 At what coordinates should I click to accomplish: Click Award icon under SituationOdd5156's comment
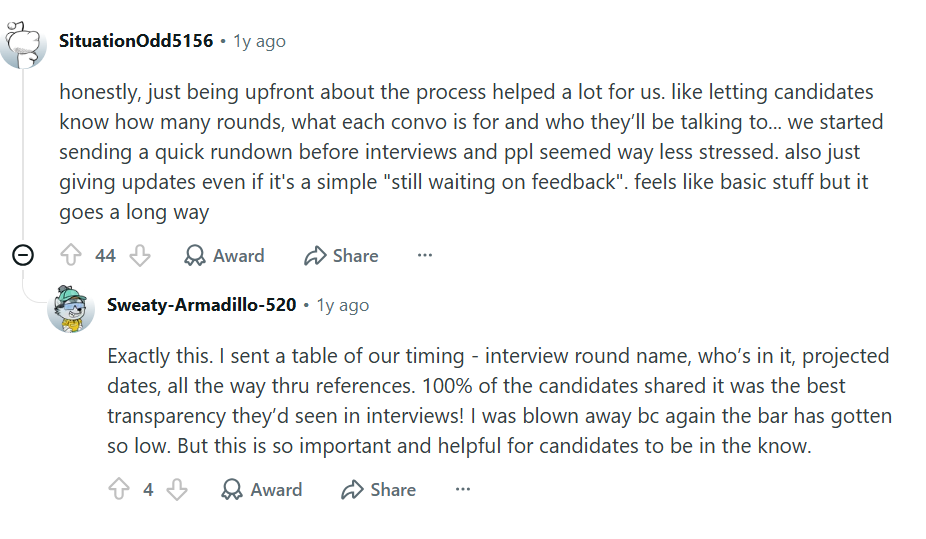click(x=194, y=256)
